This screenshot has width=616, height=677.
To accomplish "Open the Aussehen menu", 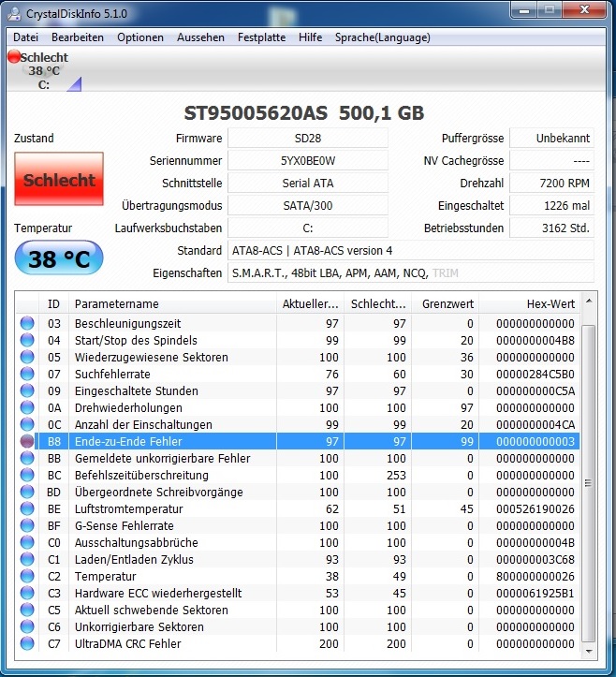I will coord(200,37).
